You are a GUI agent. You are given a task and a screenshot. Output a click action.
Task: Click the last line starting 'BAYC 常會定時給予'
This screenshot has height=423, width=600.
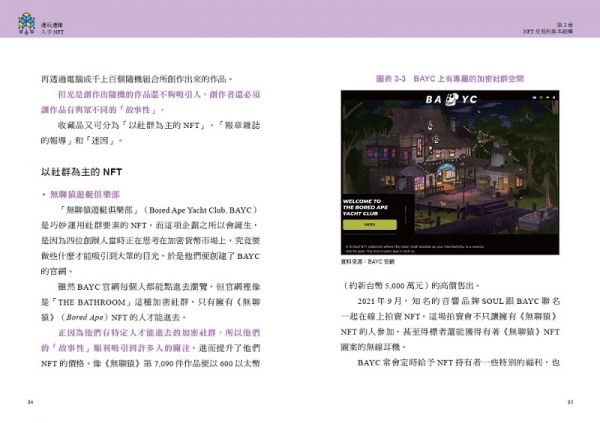[x=459, y=362]
